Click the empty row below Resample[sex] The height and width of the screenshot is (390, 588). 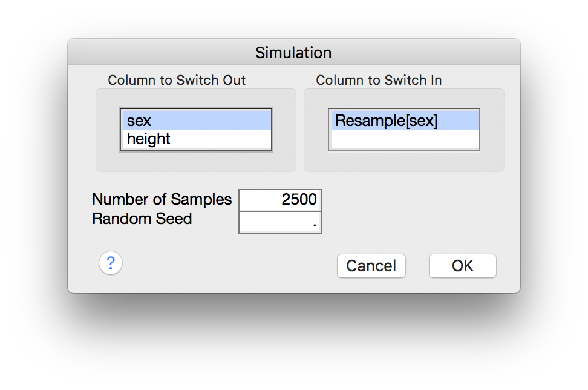coord(403,138)
